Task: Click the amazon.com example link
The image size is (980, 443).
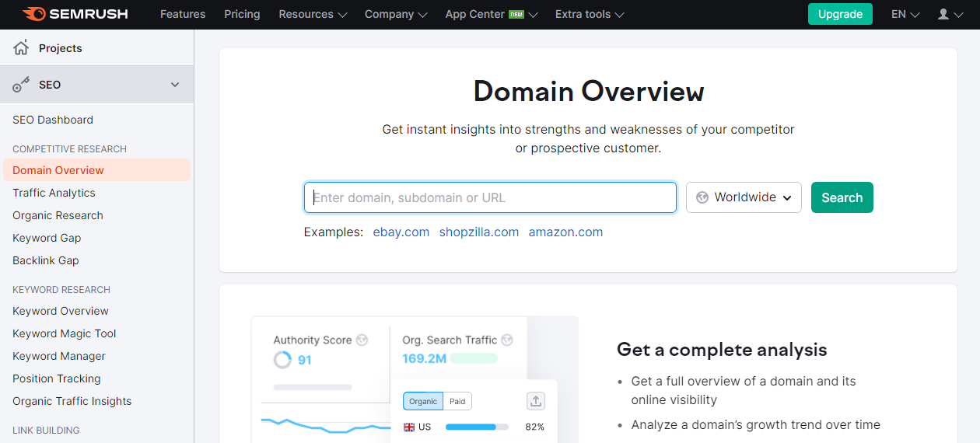Action: (x=565, y=232)
